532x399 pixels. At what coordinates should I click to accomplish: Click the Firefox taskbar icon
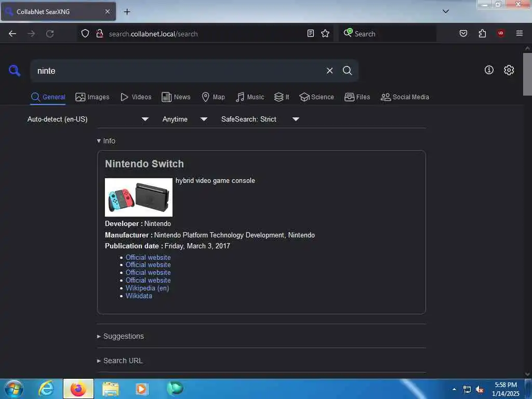[78, 389]
